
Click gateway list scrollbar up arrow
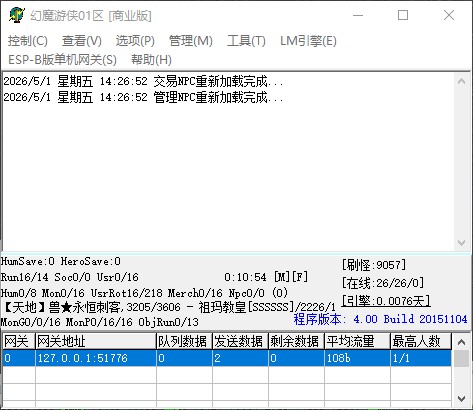(461, 342)
